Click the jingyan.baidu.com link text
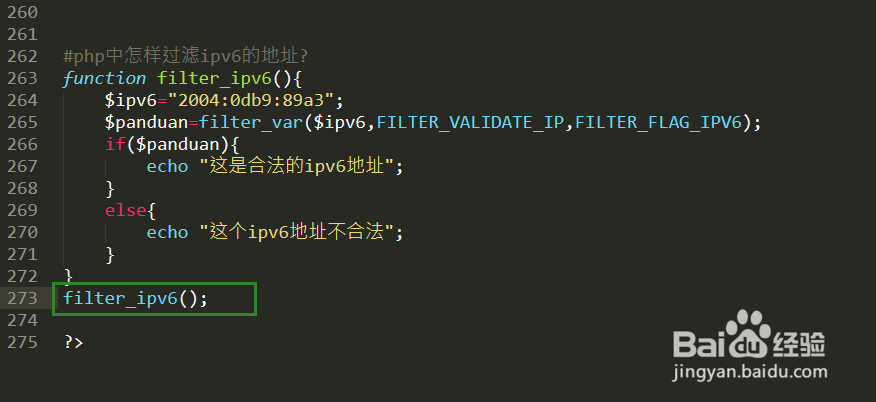Viewport: 876px width, 402px height. tap(750, 371)
